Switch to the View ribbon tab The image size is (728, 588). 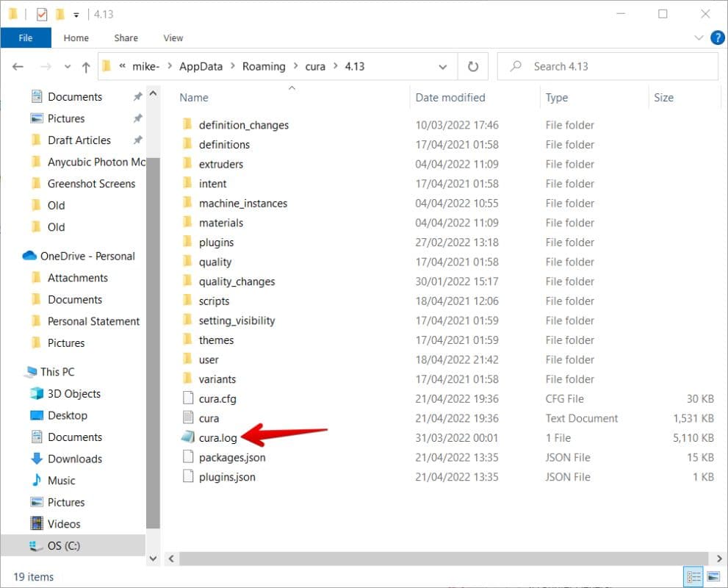point(173,37)
